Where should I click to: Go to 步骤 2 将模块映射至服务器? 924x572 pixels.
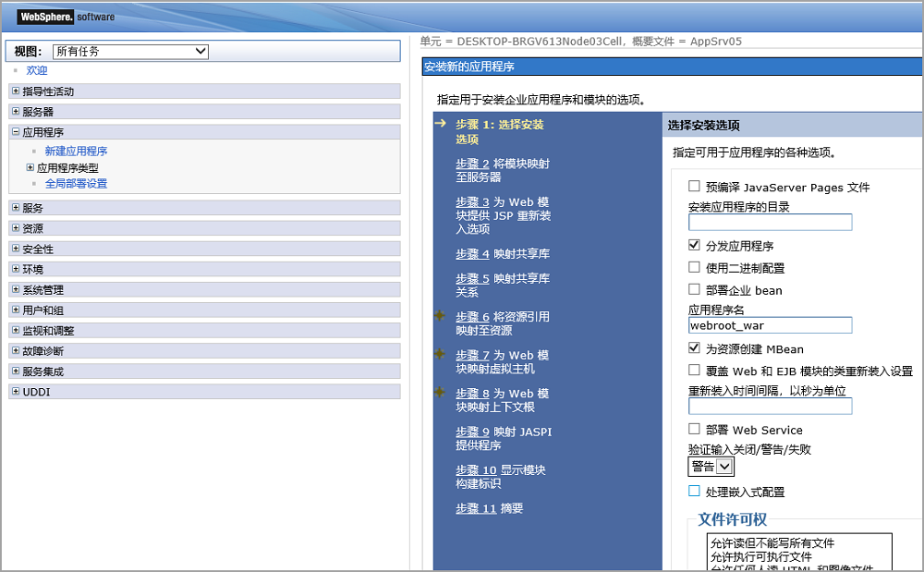tap(472, 164)
